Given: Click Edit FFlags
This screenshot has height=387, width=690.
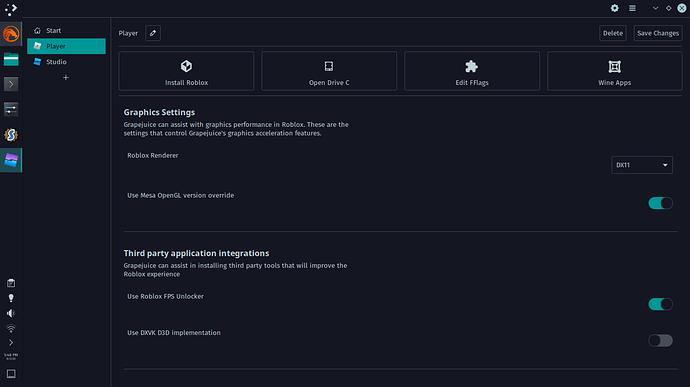Looking at the screenshot, I should (x=472, y=71).
